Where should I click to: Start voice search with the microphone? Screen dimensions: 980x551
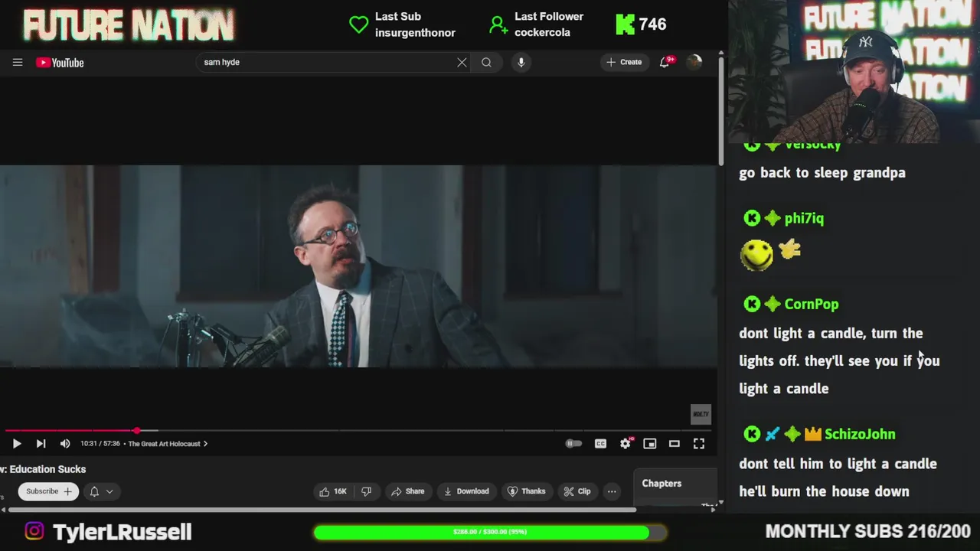click(x=521, y=62)
